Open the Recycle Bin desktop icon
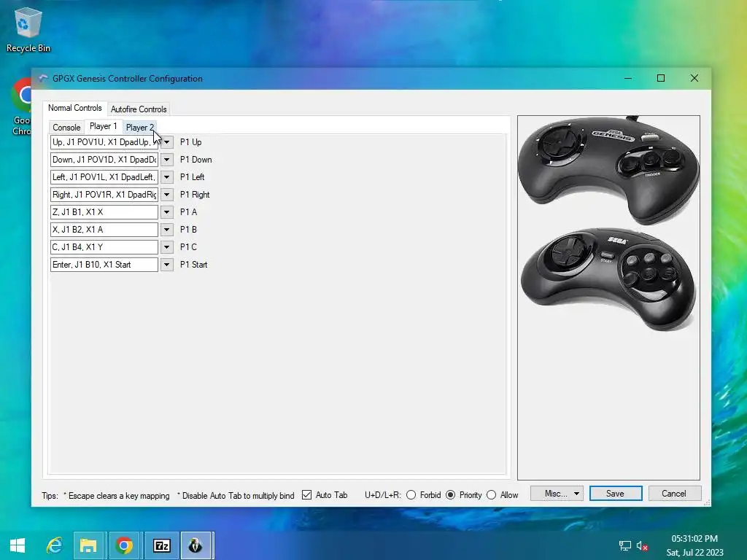Screen dimensions: 747x560 [x=28, y=29]
